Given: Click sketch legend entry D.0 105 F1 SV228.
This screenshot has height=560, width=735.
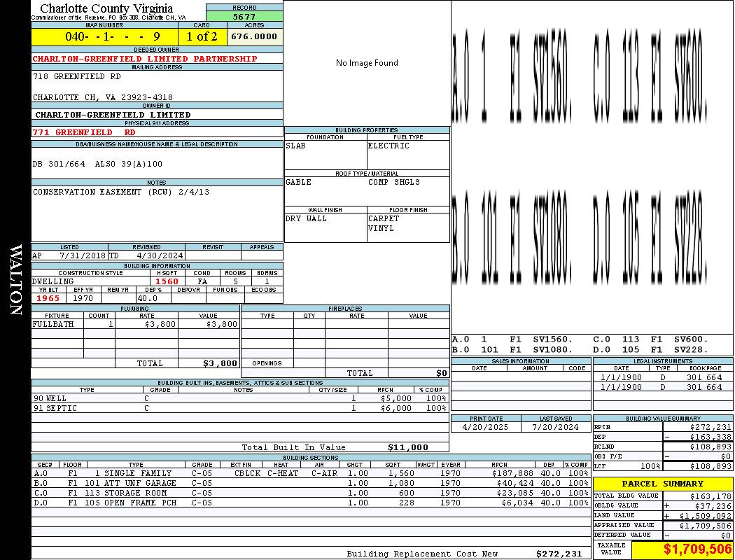Looking at the screenshot, I should [x=650, y=349].
